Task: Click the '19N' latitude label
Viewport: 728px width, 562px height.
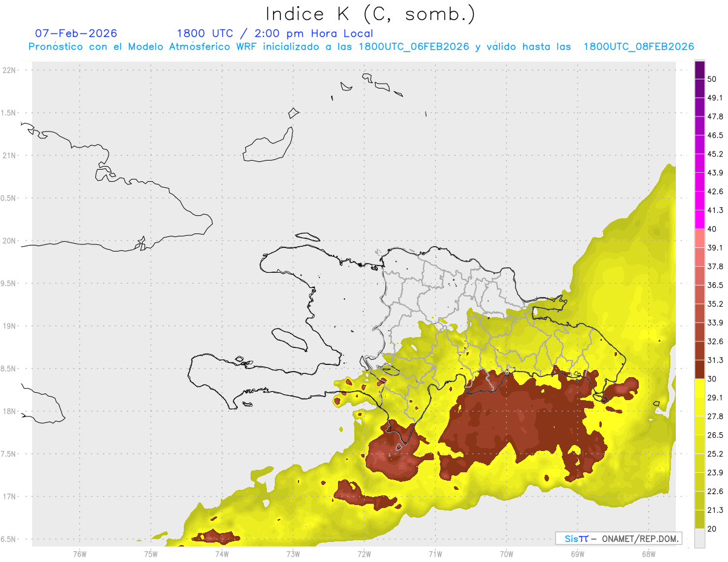Action: (x=10, y=326)
